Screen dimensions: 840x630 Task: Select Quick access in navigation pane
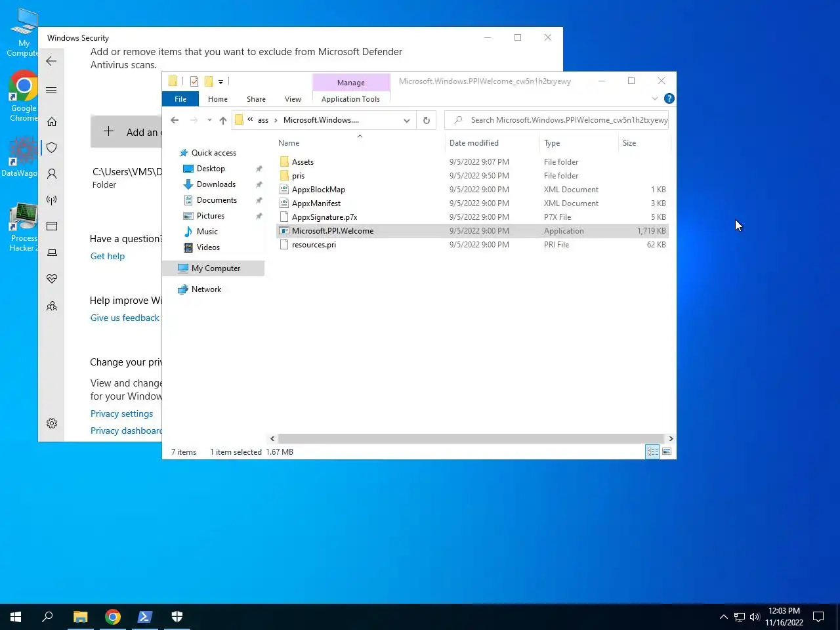coord(214,153)
